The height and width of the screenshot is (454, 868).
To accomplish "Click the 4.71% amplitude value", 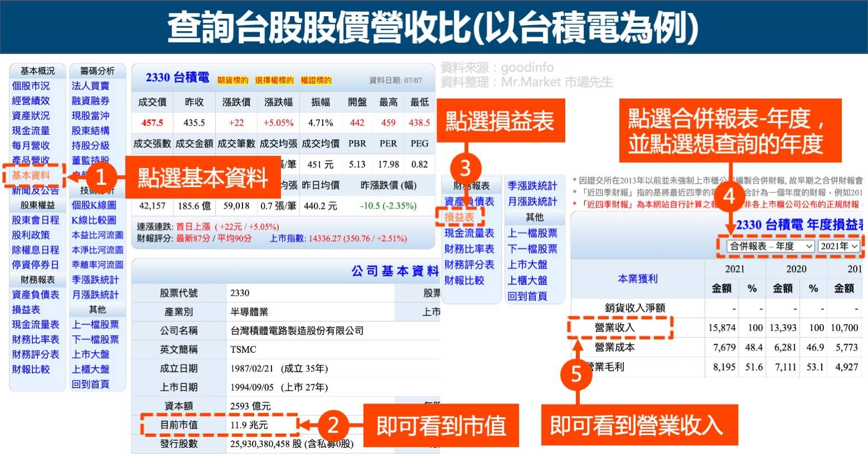I will pos(321,123).
